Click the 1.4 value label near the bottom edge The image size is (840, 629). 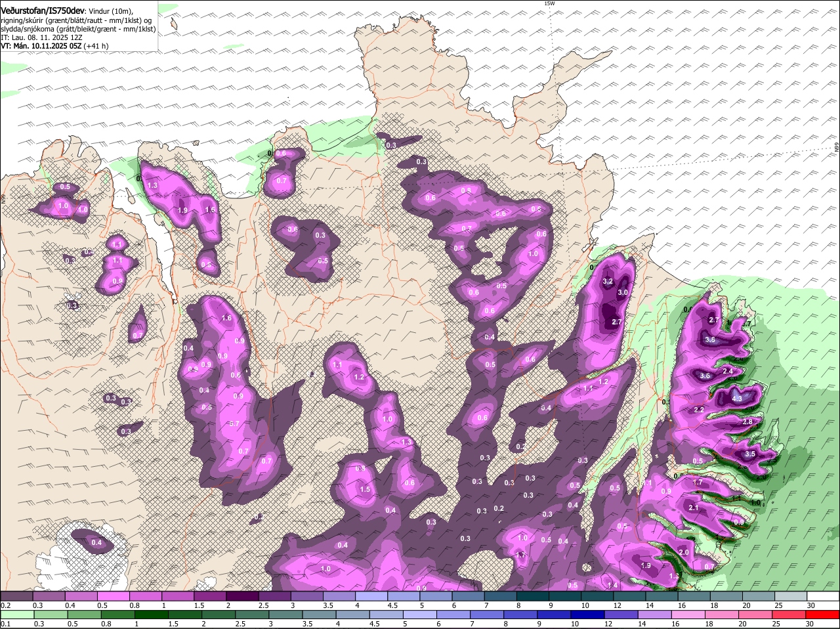[x=613, y=585]
